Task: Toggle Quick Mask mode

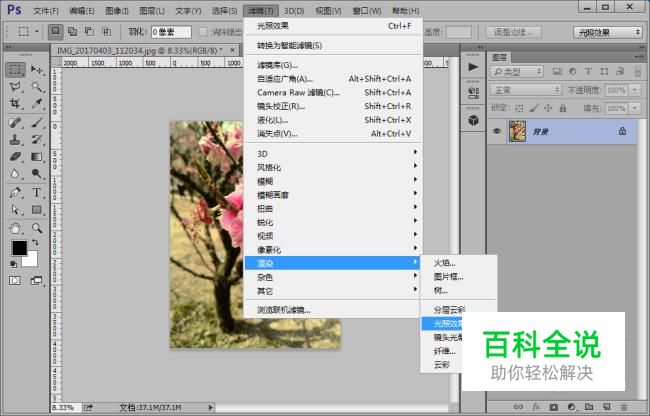Action: (15, 281)
